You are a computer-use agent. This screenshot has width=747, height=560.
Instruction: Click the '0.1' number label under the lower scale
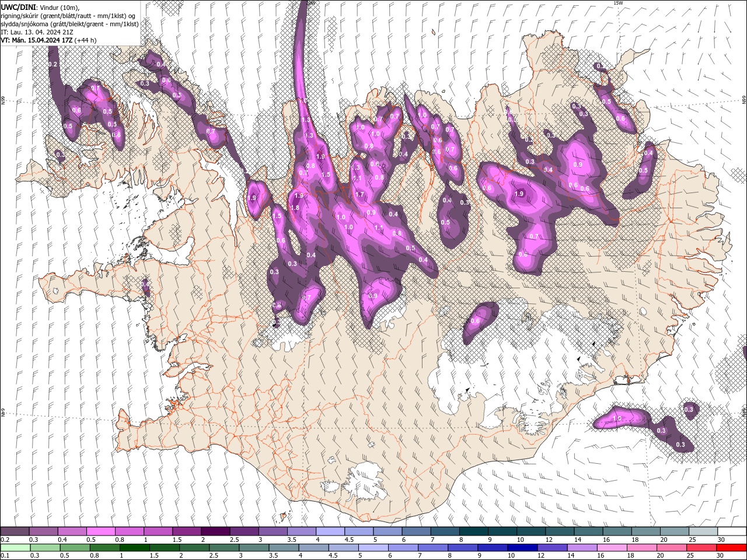pyautogui.click(x=5, y=555)
